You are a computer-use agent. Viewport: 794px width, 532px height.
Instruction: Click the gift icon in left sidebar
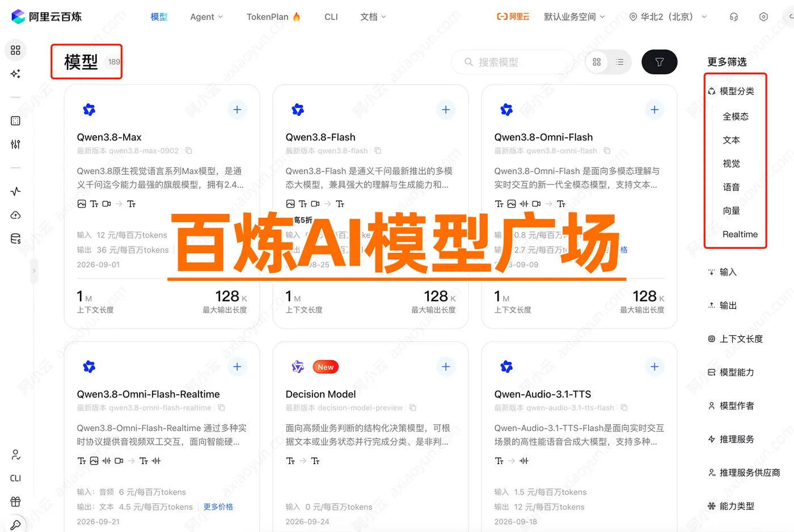[15, 501]
